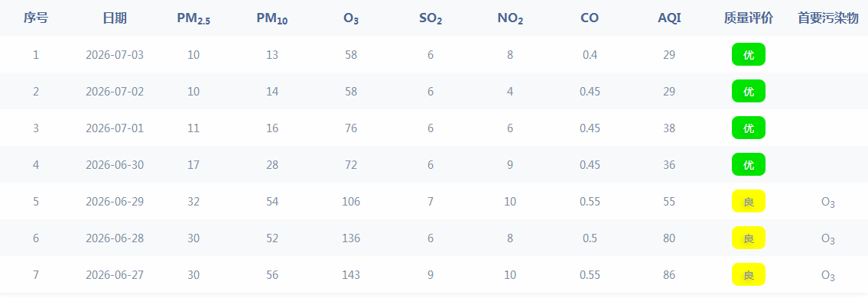Select the PM10 column header
The width and height of the screenshot is (868, 298).
(x=271, y=19)
